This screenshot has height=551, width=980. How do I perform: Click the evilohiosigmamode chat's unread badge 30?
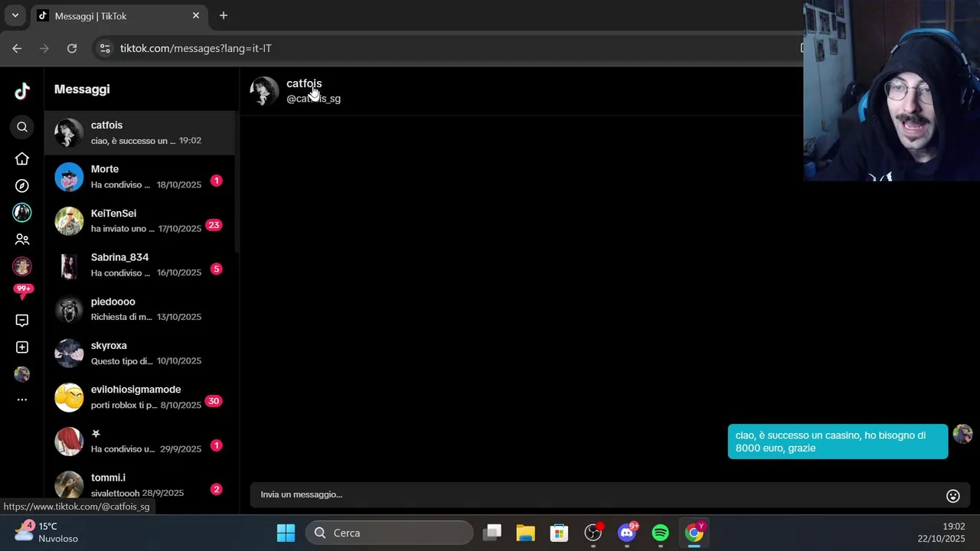[x=214, y=401]
